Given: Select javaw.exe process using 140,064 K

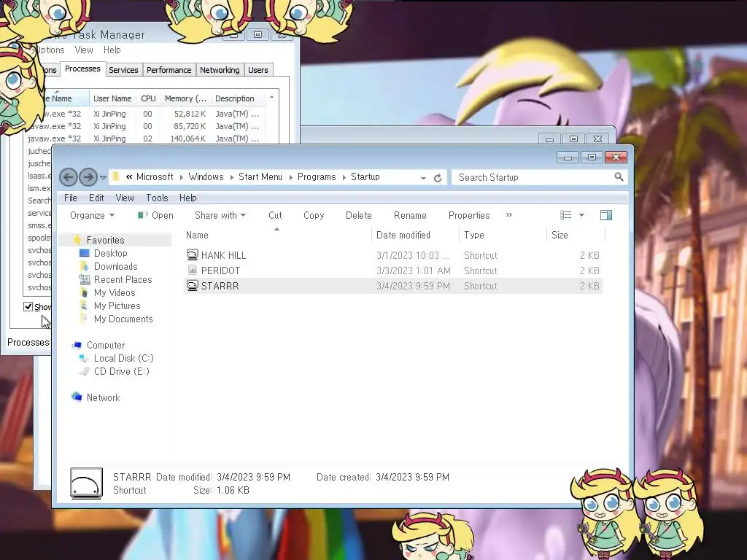Looking at the screenshot, I should point(144,139).
